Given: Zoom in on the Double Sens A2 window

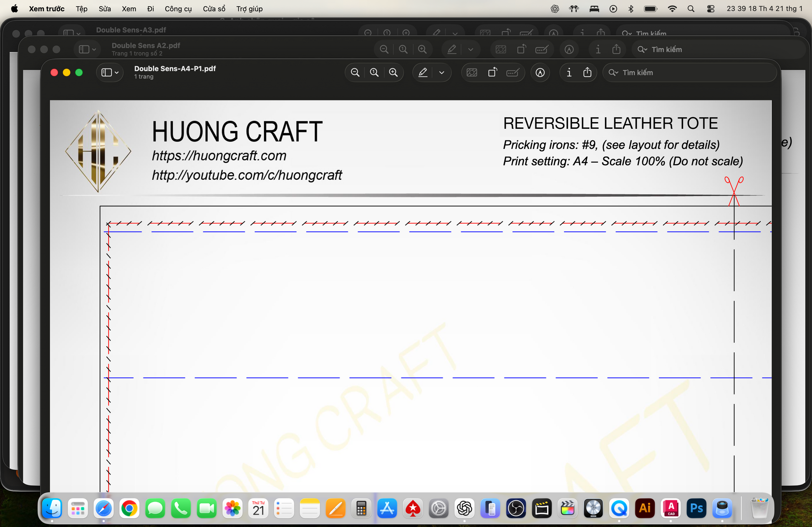Looking at the screenshot, I should pyautogui.click(x=423, y=50).
